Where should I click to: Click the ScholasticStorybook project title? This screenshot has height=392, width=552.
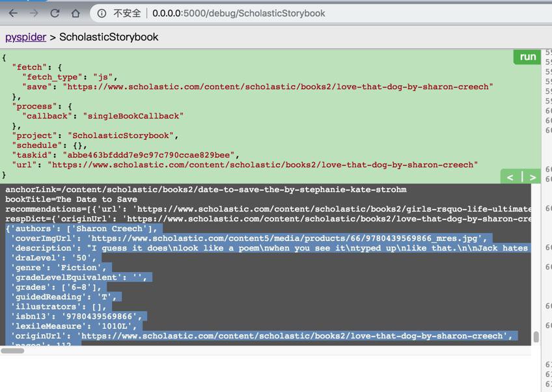109,37
